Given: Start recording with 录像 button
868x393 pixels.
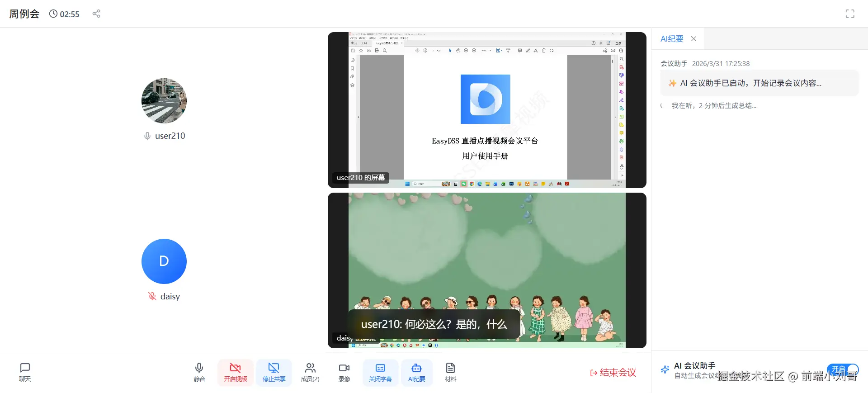Looking at the screenshot, I should tap(344, 373).
